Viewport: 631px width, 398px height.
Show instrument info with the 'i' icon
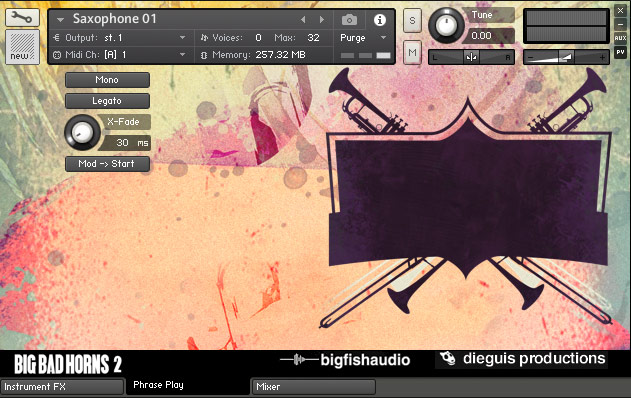[379, 20]
